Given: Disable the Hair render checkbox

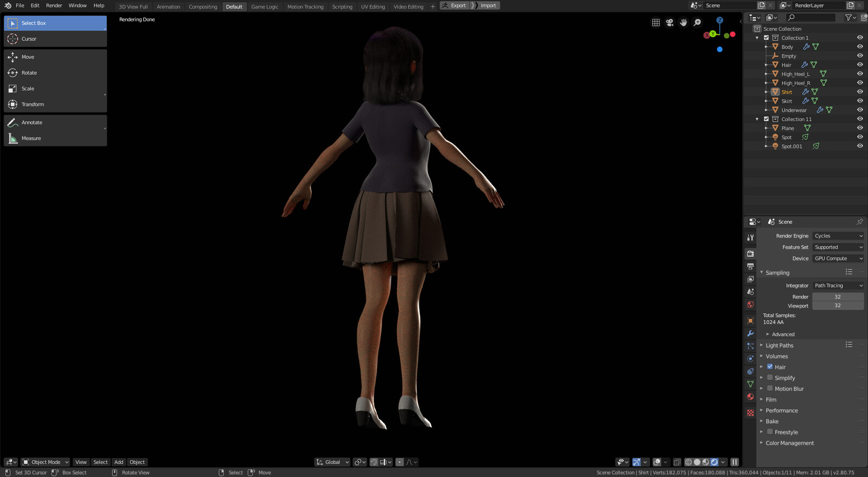Looking at the screenshot, I should click(770, 367).
